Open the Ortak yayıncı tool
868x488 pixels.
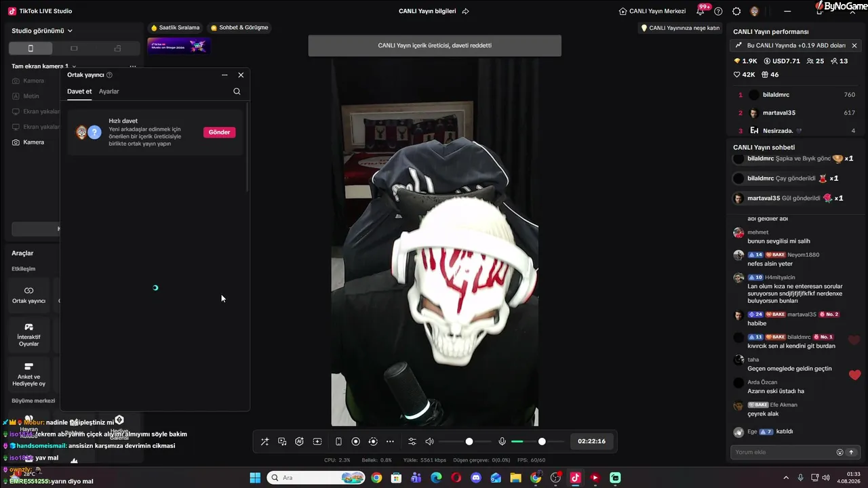[x=29, y=295]
